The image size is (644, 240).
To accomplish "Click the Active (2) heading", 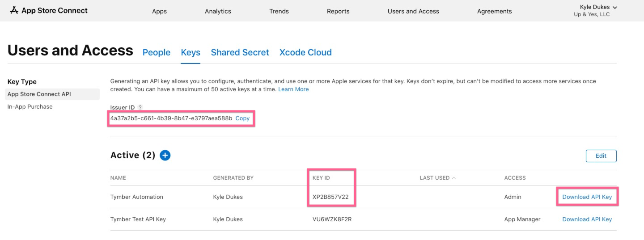I will click(133, 155).
